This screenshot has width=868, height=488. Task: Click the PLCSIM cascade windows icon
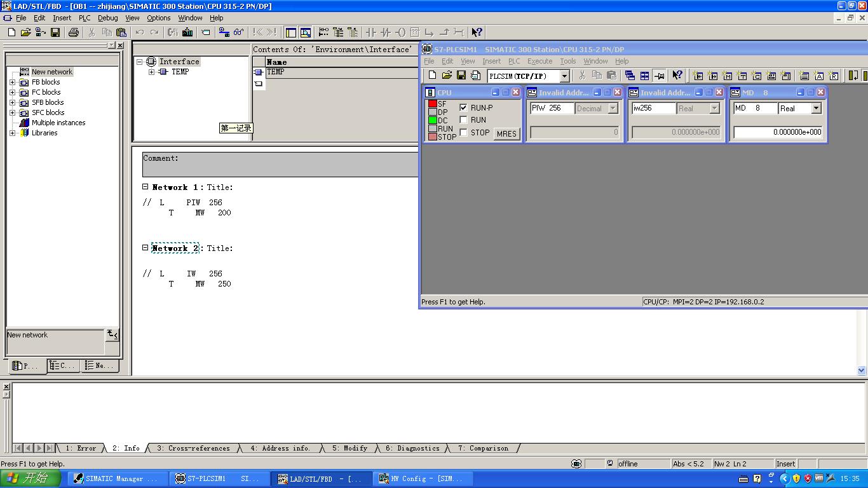630,76
